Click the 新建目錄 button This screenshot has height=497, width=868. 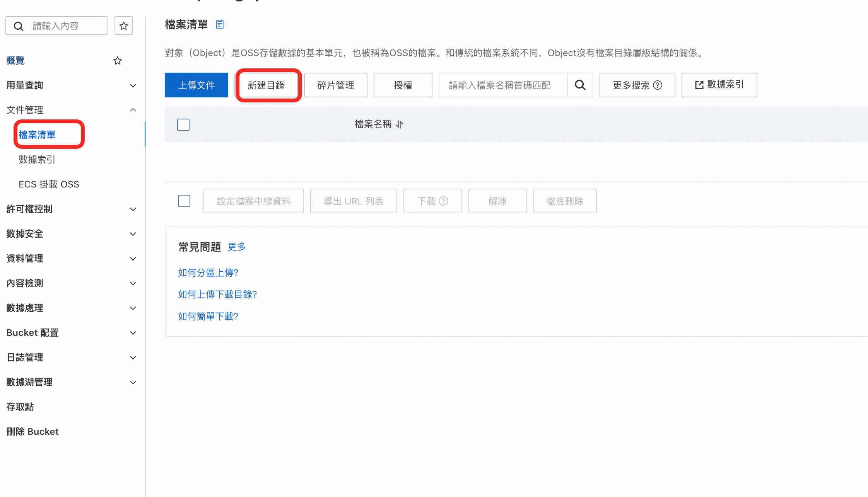pyautogui.click(x=267, y=85)
